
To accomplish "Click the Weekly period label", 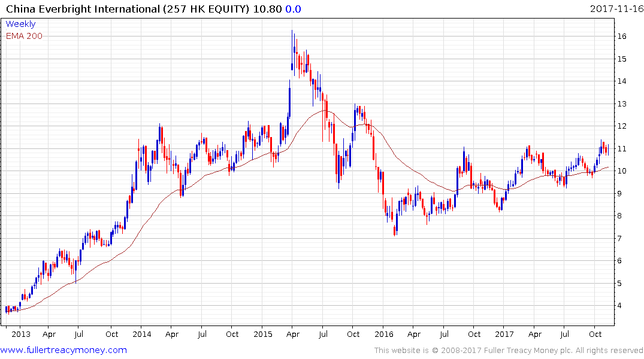I will [20, 24].
